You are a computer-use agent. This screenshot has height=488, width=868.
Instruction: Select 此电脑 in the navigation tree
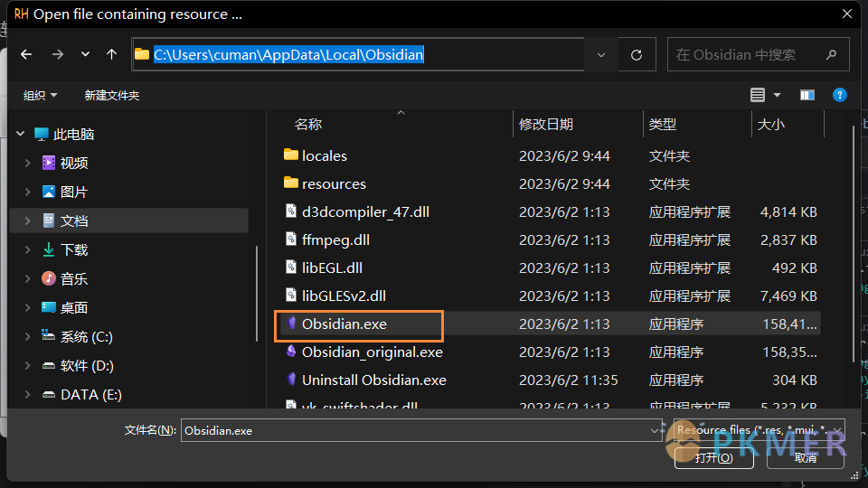coord(73,134)
